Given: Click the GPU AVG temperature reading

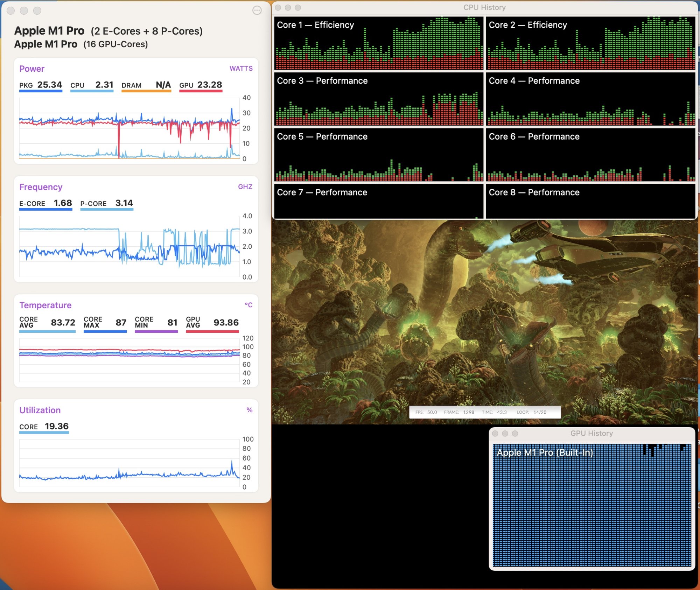Looking at the screenshot, I should 226,322.
